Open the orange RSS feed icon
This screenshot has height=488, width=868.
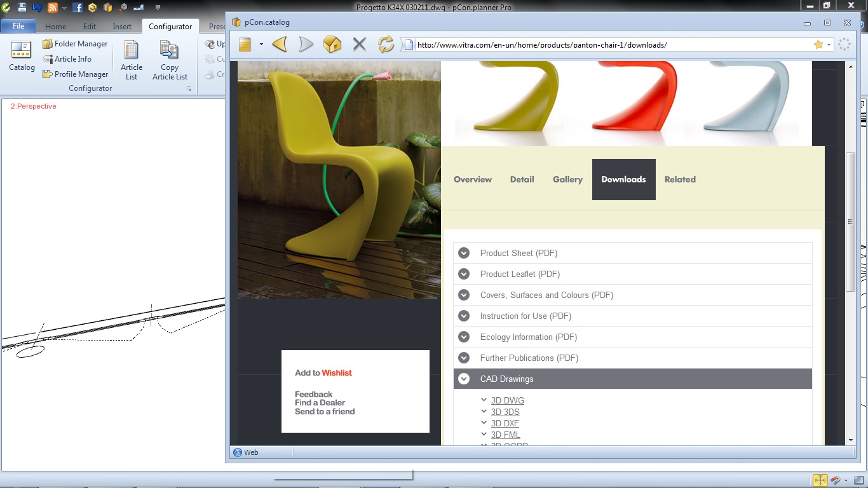[53, 8]
